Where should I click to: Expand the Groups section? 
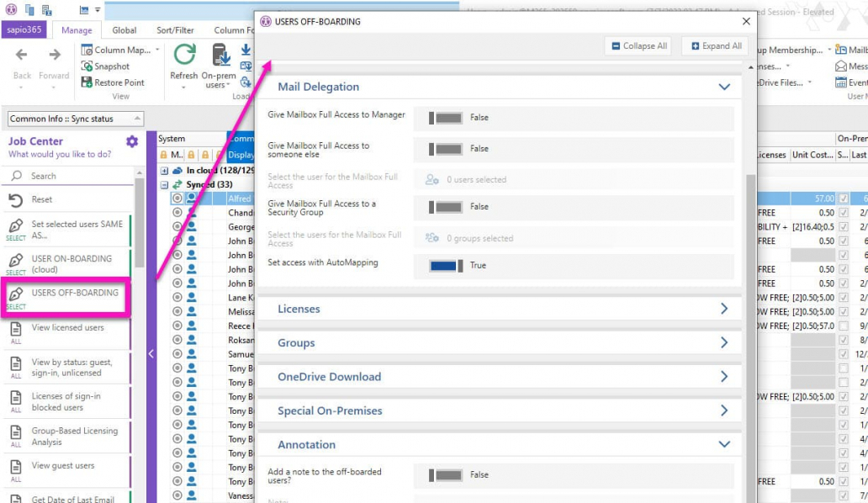tap(724, 343)
